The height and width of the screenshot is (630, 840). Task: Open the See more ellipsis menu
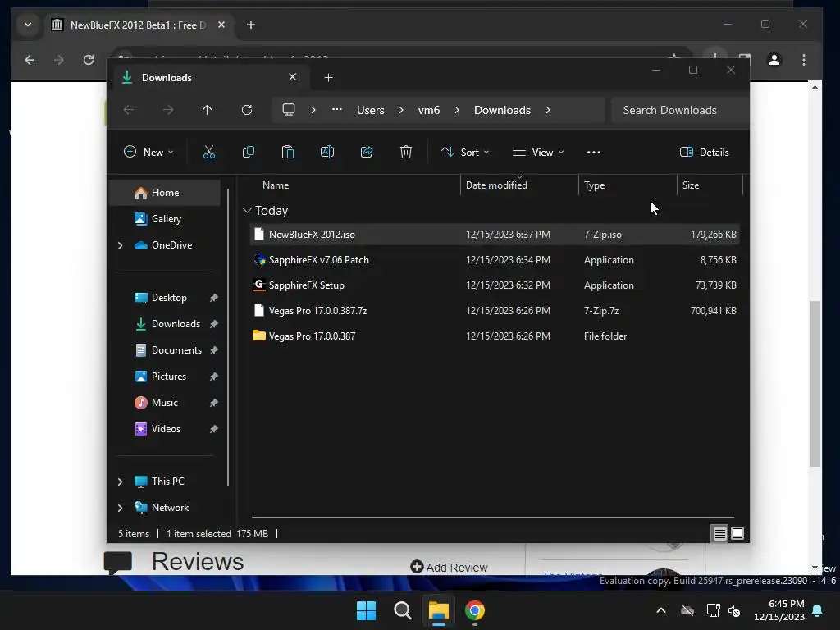(594, 152)
